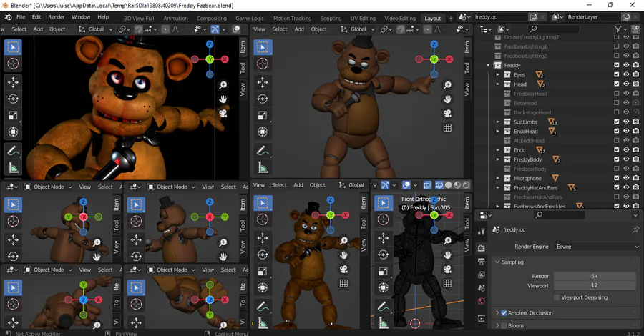Open the World properties globe tab

coord(482,302)
